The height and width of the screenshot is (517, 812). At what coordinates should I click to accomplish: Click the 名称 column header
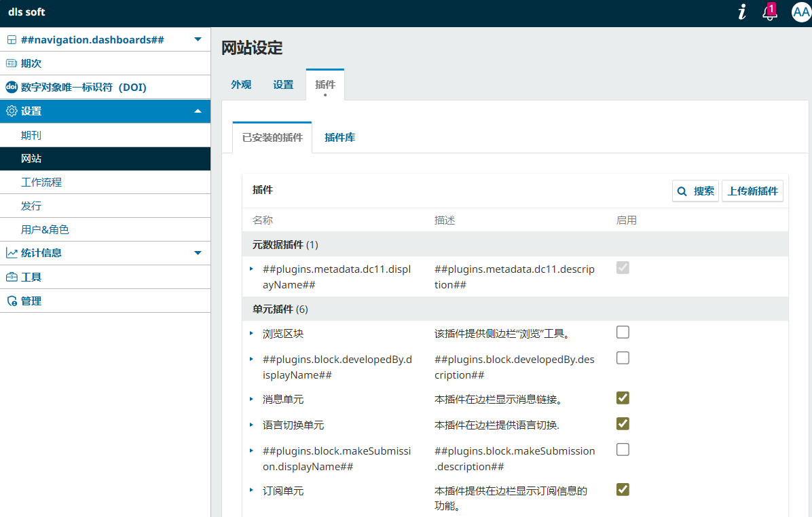263,221
